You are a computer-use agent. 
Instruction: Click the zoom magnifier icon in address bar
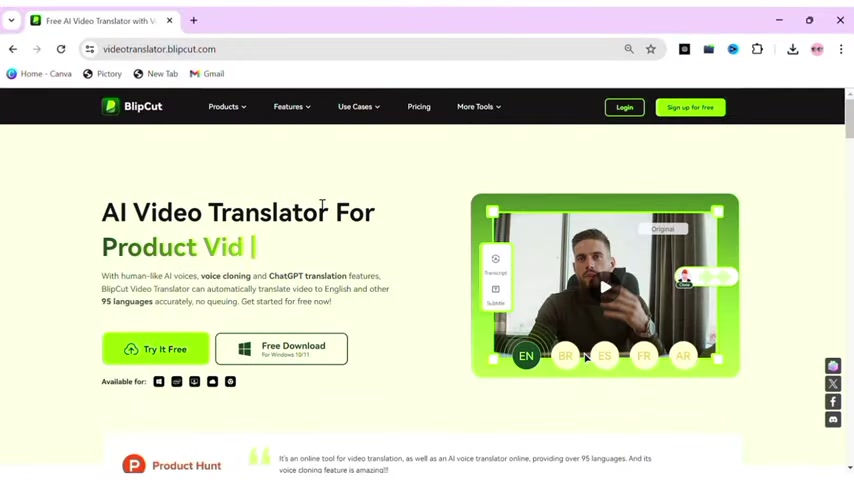click(x=629, y=49)
